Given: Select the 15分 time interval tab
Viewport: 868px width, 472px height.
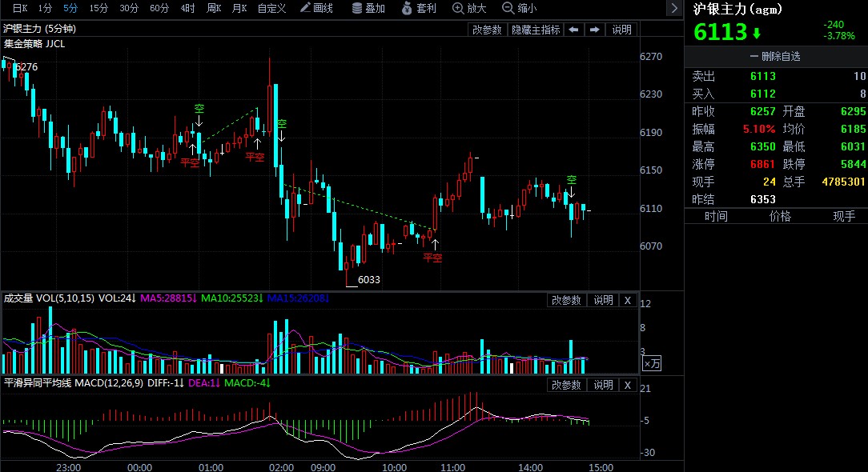Looking at the screenshot, I should (x=98, y=9).
